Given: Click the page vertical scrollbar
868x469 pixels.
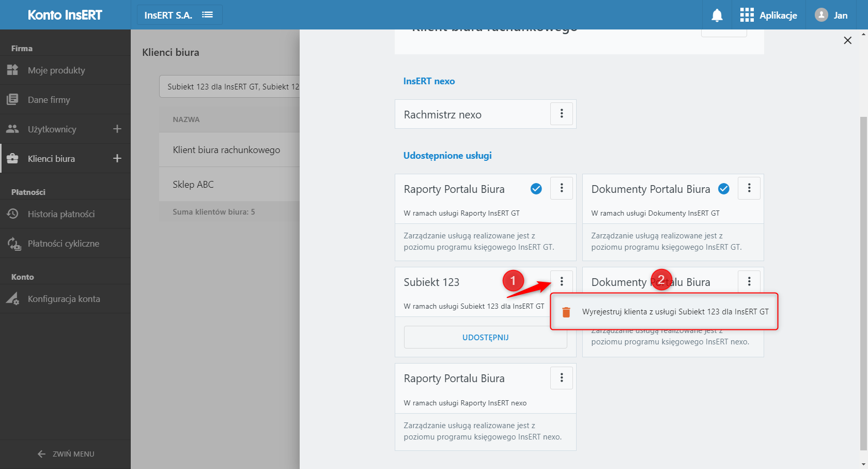Looking at the screenshot, I should [863, 282].
